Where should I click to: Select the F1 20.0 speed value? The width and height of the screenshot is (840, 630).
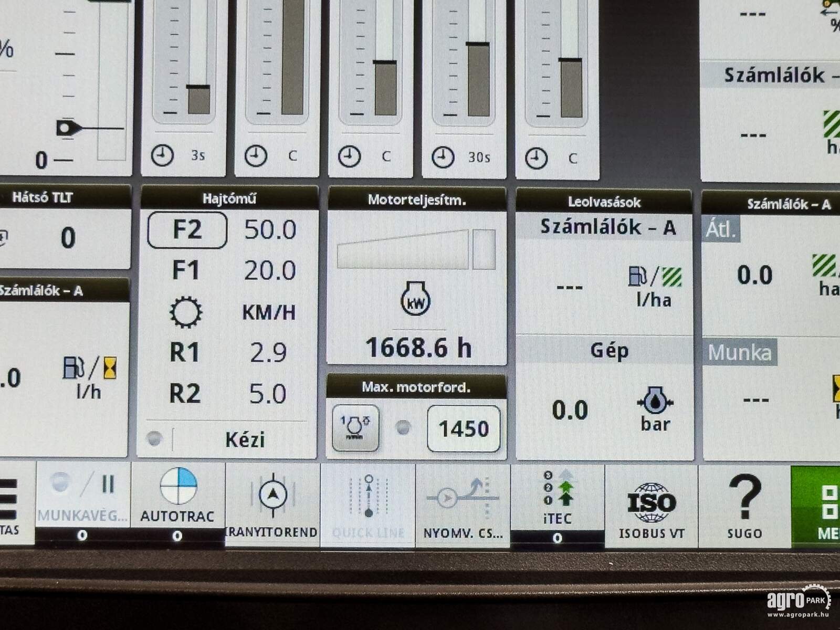click(270, 271)
